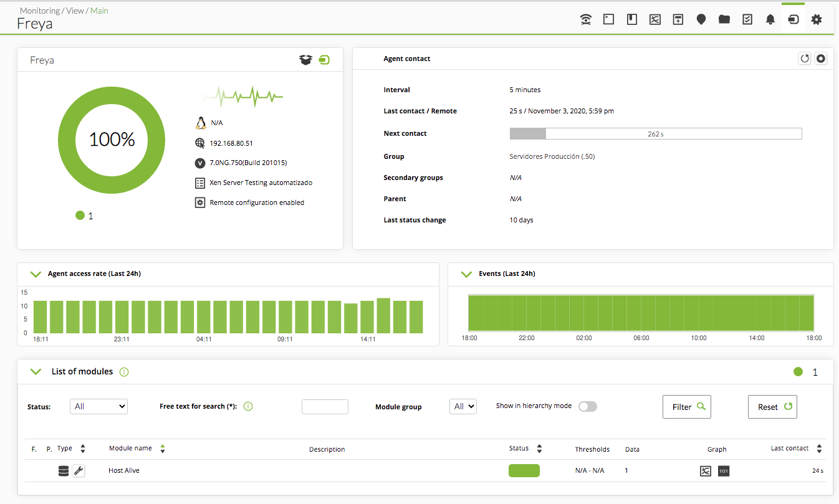The width and height of the screenshot is (839, 504).
Task: Click the green status dot in the List of modules header
Action: click(798, 372)
